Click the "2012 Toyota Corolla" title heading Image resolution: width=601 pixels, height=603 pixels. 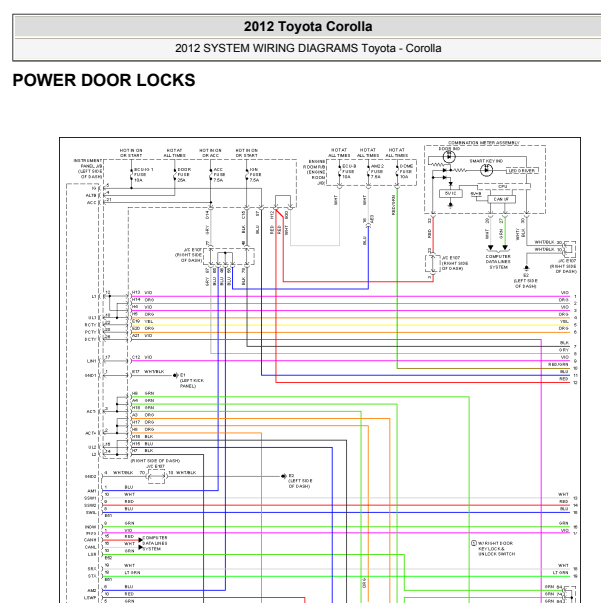(308, 27)
